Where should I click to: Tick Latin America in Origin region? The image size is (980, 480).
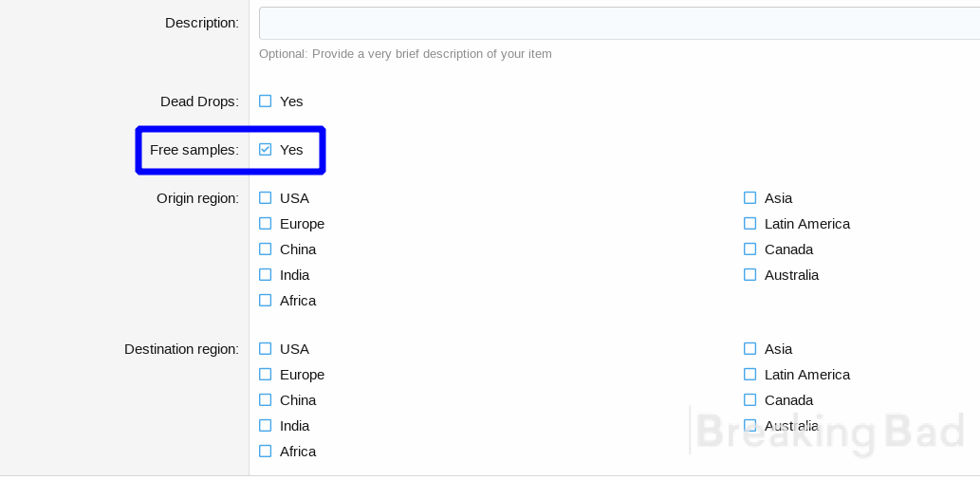coord(750,224)
